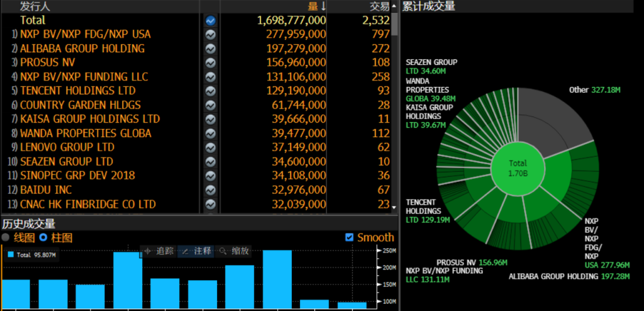
Task: Toggle the chart icon for TENCENT HOLDINGS LTD
Action: click(210, 91)
